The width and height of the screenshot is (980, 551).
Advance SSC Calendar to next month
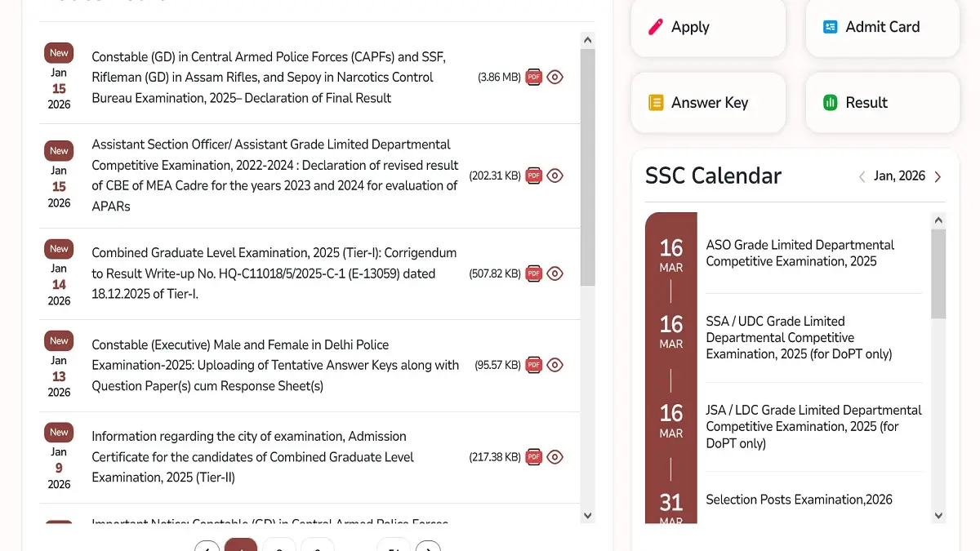click(x=938, y=176)
